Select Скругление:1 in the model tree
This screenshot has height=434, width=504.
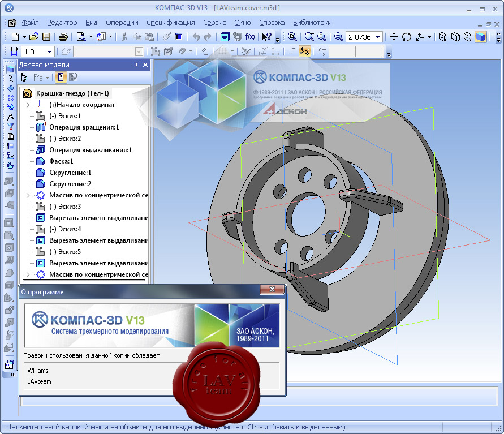point(70,173)
